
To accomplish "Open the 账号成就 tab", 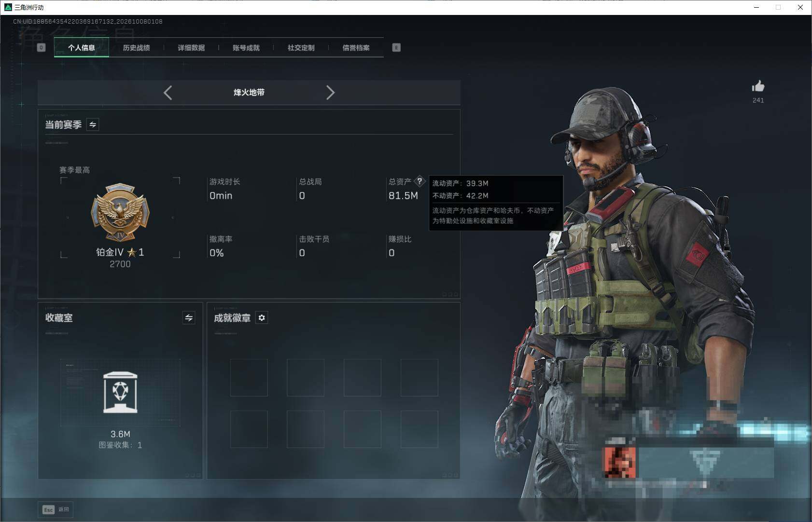I will pos(246,47).
